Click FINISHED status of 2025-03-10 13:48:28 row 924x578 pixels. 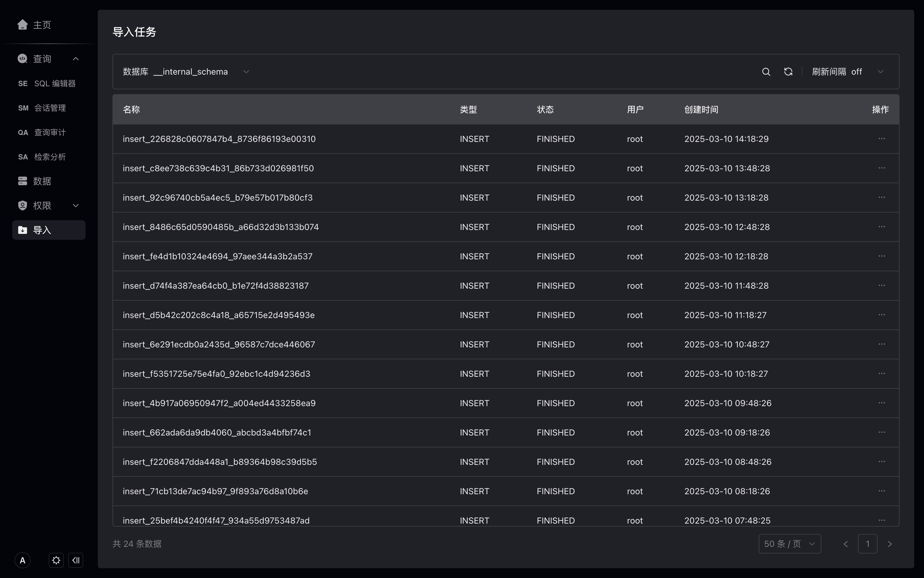[x=555, y=168]
